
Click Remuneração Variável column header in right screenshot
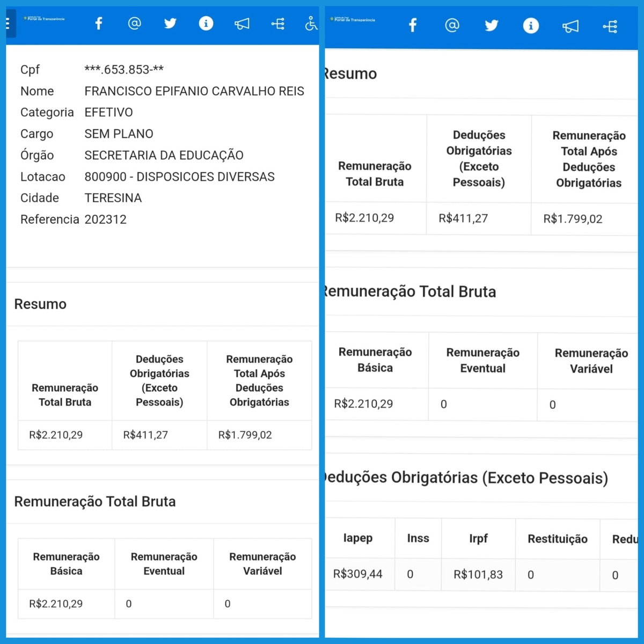point(591,361)
